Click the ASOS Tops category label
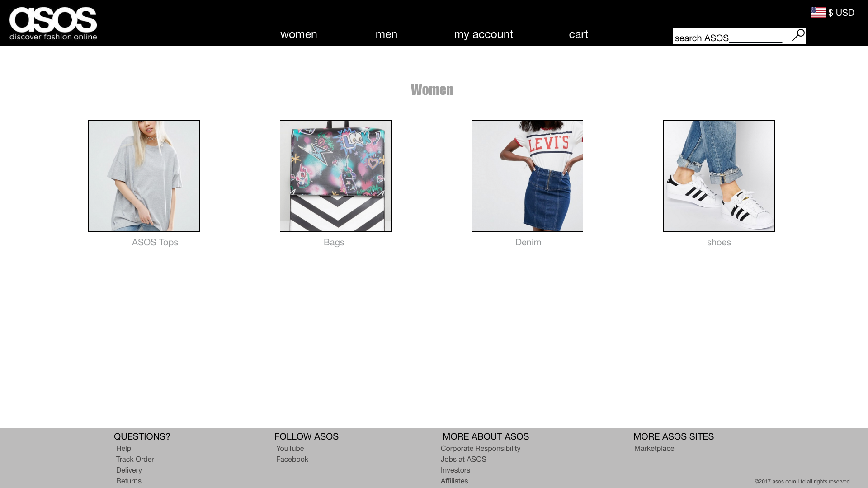The height and width of the screenshot is (488, 868). pos(155,243)
